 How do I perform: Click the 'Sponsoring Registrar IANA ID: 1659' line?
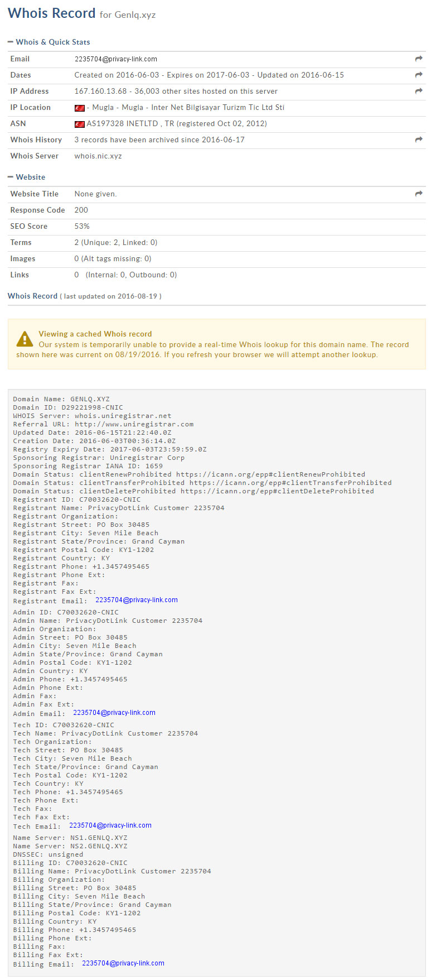tap(88, 466)
